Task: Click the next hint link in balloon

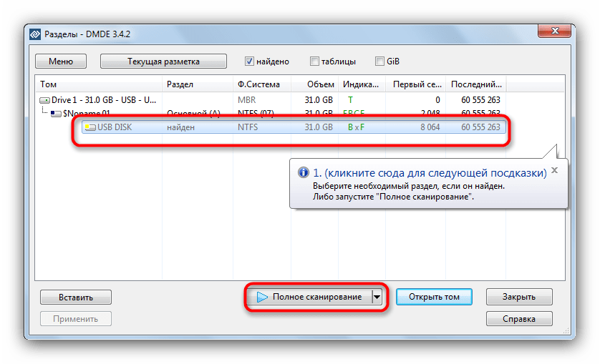Action: click(x=430, y=173)
